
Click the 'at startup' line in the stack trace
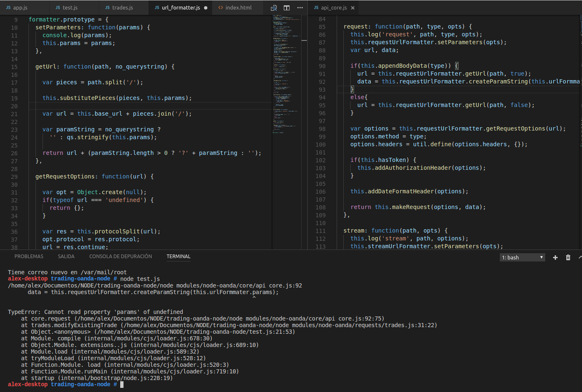point(97,378)
